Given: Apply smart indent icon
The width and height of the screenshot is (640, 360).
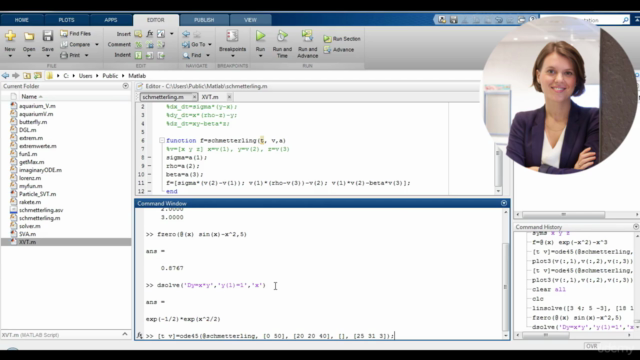Looking at the screenshot, I should point(138,55).
